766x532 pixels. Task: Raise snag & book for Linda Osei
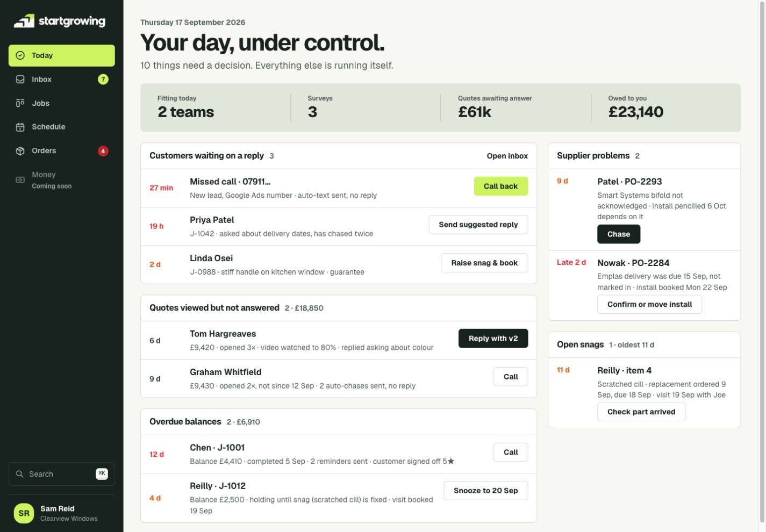click(484, 263)
